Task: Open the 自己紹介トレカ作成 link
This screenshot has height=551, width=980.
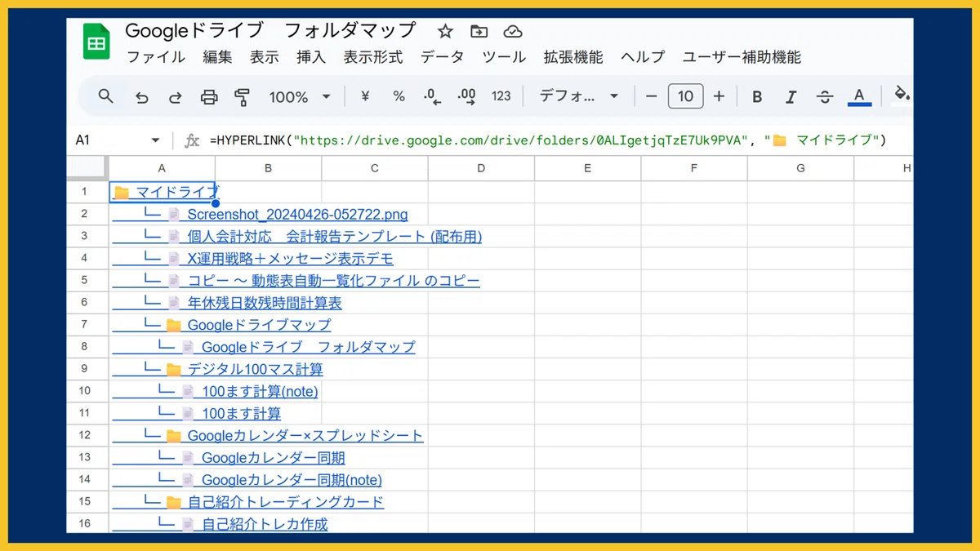Action: (x=265, y=524)
